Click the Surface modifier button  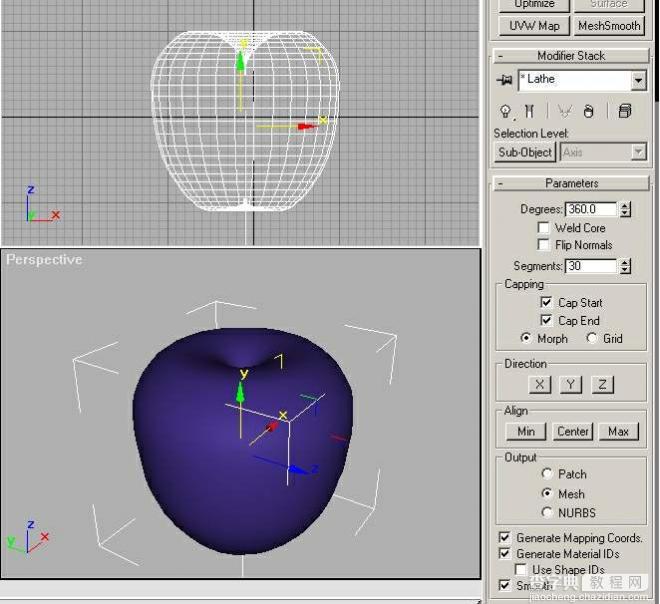(609, 5)
